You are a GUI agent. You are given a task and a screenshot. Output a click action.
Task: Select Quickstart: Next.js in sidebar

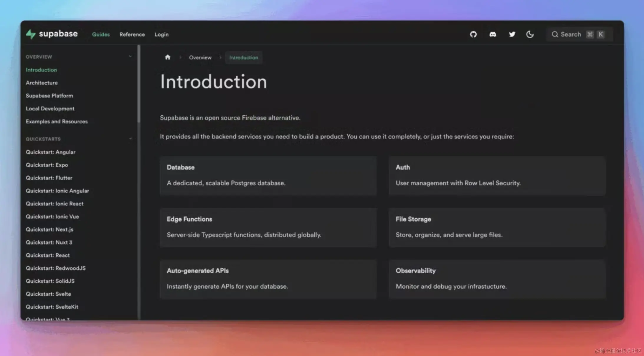tap(49, 229)
